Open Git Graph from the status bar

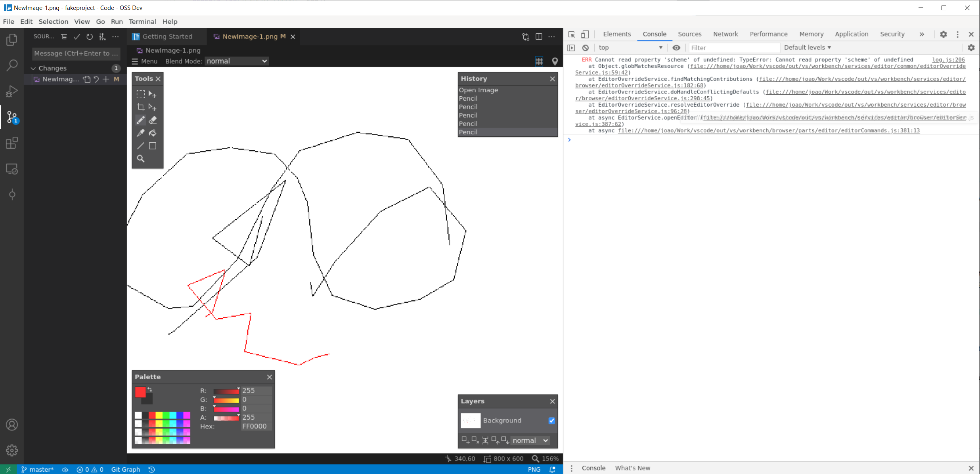click(126, 469)
